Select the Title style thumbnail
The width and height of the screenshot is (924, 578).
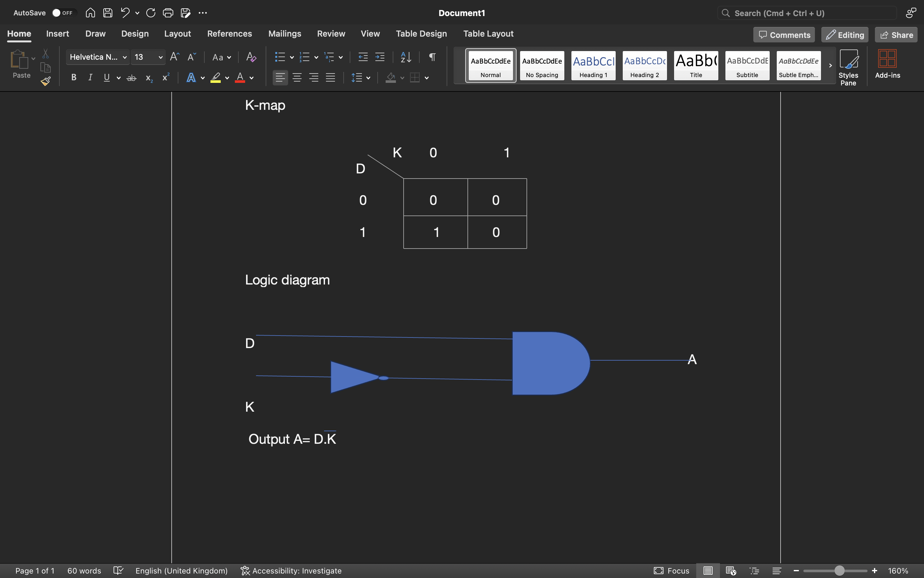696,66
